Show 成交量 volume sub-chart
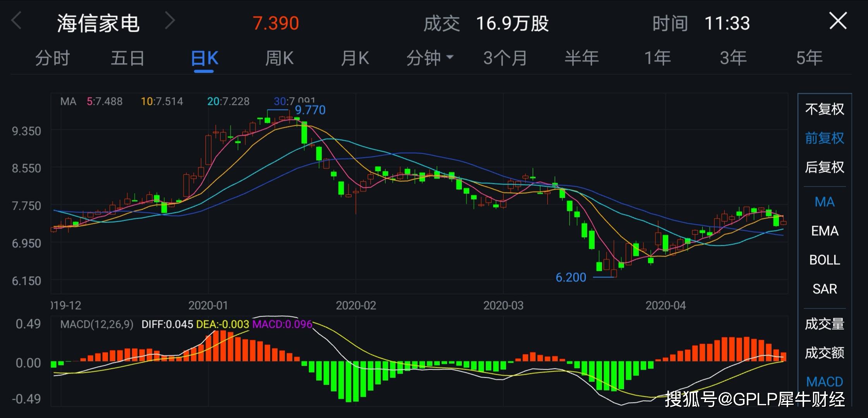Viewport: 868px width, 418px height. click(x=824, y=324)
